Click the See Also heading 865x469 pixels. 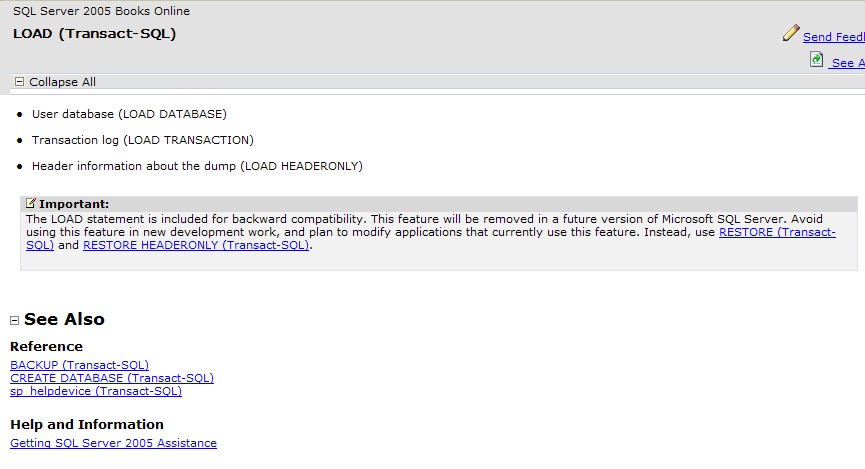point(64,319)
